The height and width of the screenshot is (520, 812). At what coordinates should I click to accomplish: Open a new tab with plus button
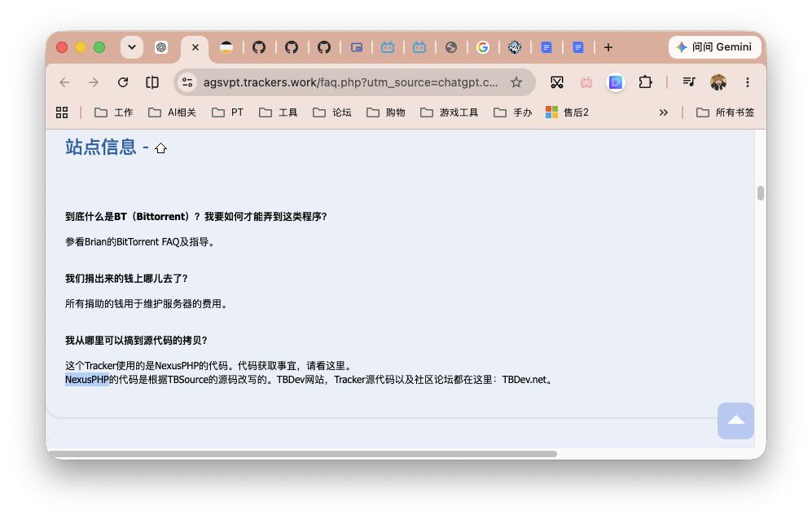tap(608, 48)
